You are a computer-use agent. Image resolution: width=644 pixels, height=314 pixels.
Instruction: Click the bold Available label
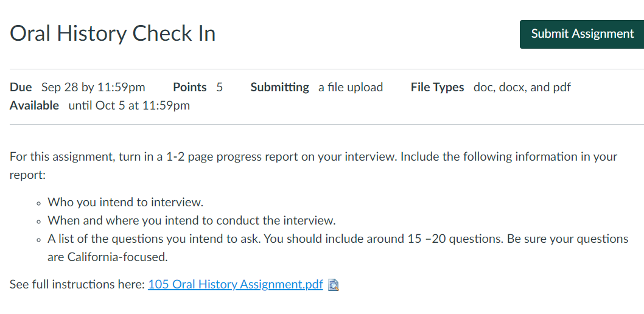coord(35,106)
